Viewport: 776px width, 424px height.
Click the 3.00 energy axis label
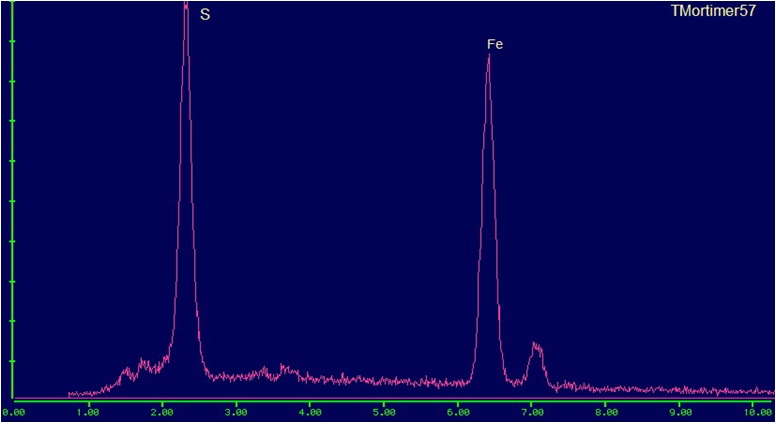236,412
